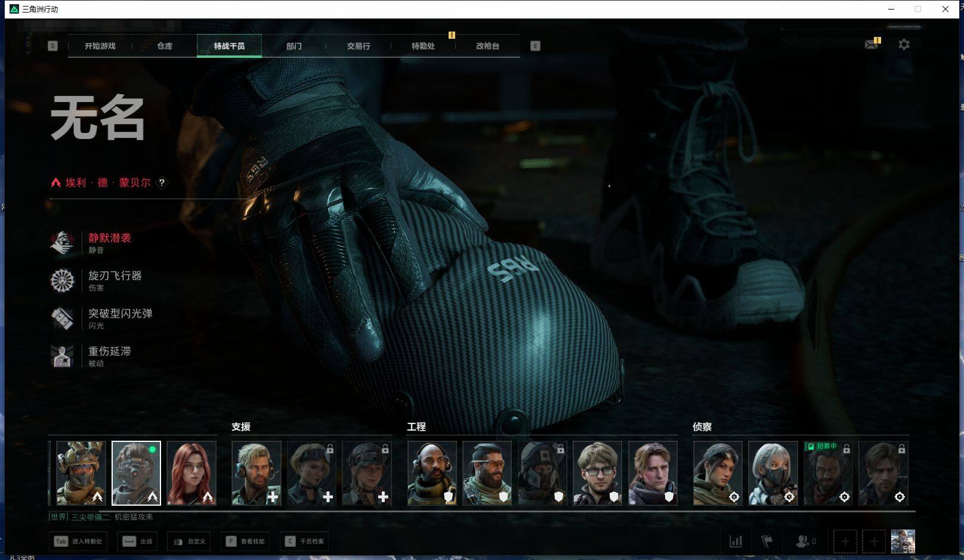Select the 静默潜袭 skill icon
This screenshot has height=560, width=964.
tap(62, 243)
